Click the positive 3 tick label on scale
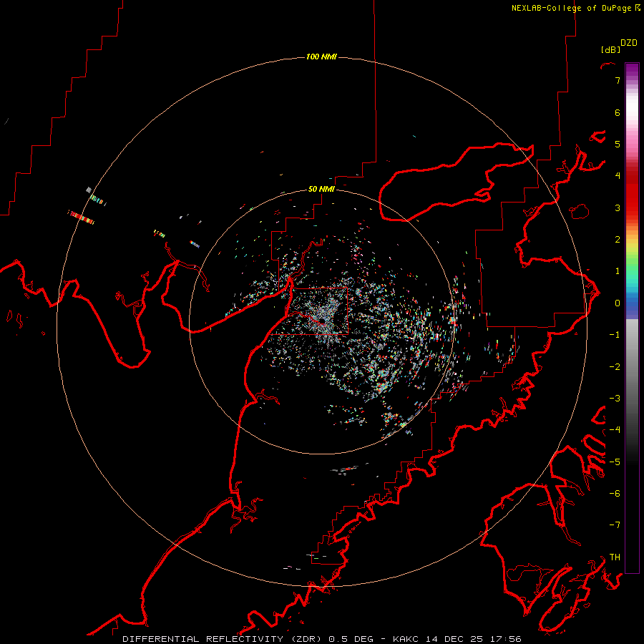This screenshot has height=644, width=644. tap(618, 208)
